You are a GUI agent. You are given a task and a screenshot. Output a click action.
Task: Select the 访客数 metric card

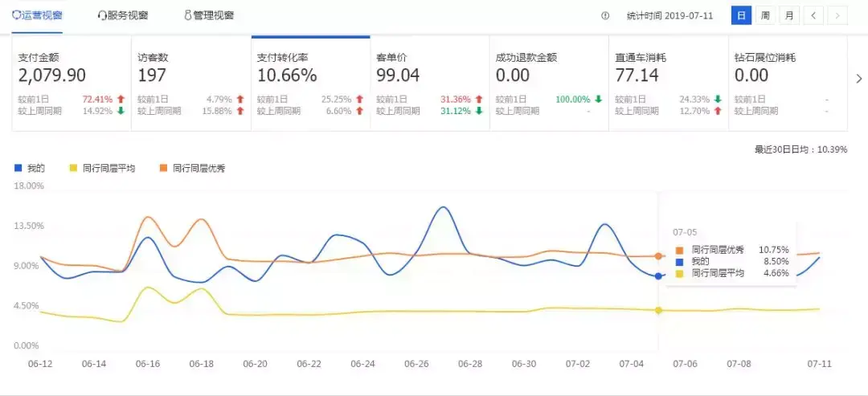pos(190,84)
